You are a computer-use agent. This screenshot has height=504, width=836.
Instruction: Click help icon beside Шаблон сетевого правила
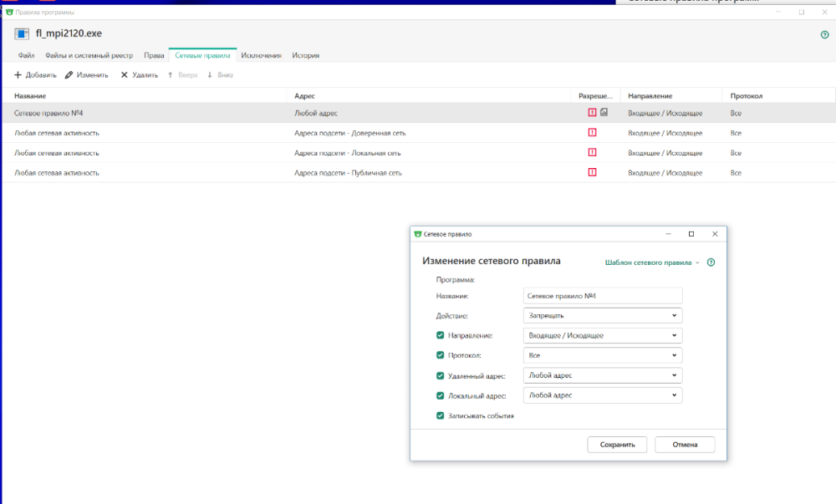pos(711,262)
